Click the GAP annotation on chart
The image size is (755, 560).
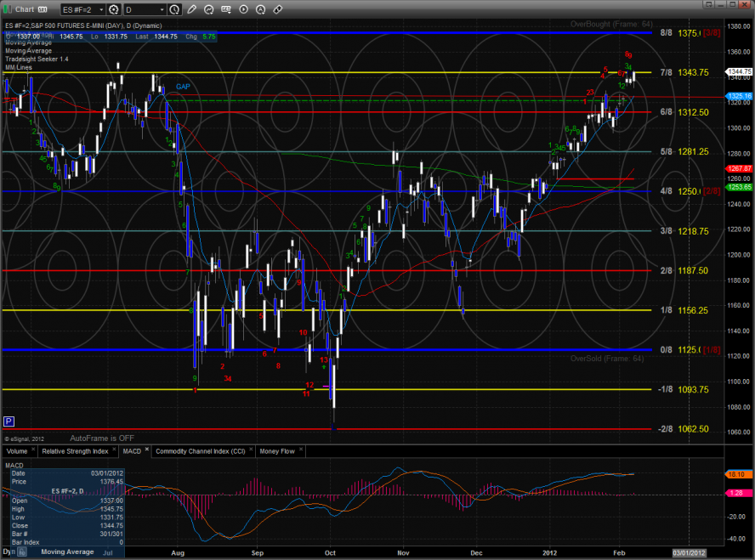[x=183, y=87]
